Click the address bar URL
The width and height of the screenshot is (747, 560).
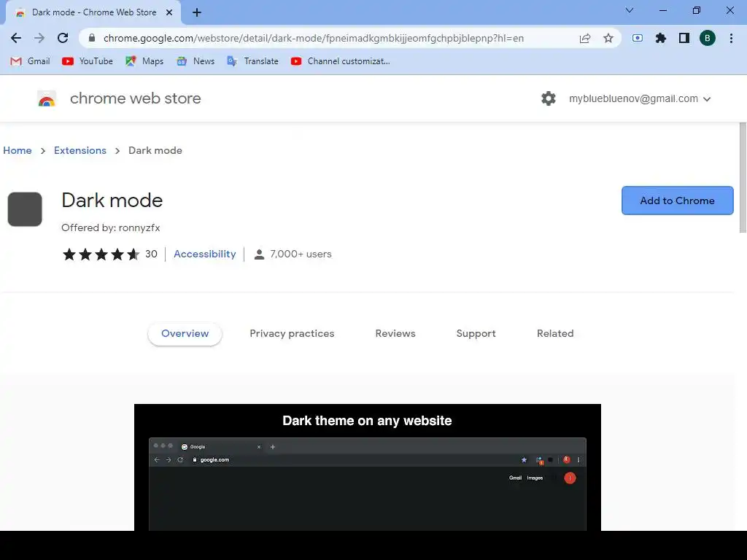(x=314, y=38)
